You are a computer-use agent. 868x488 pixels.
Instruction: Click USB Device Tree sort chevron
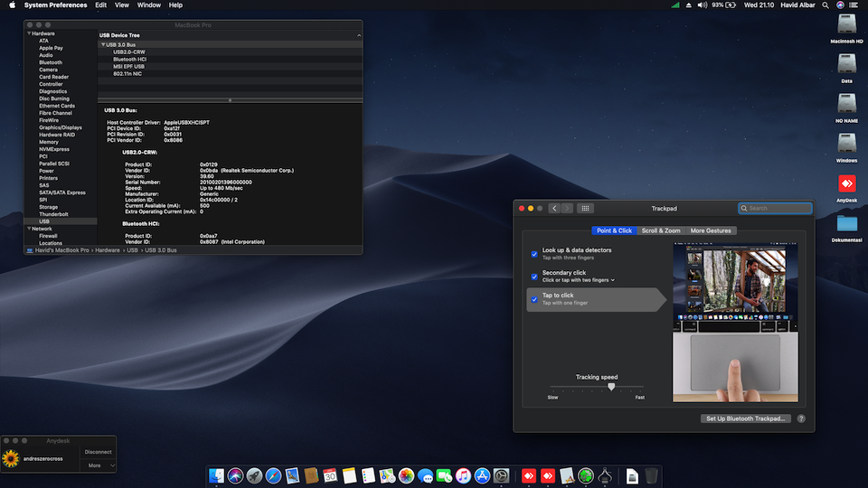tap(359, 35)
